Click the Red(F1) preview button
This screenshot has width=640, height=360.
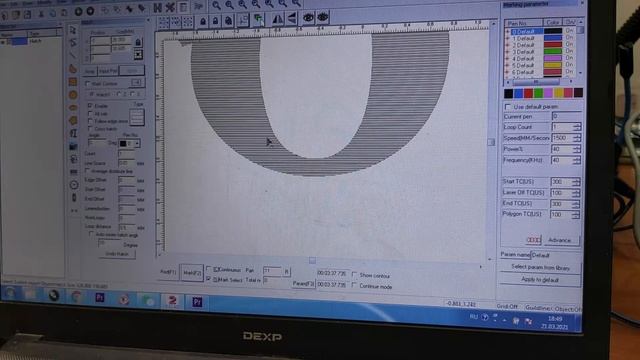tap(168, 272)
